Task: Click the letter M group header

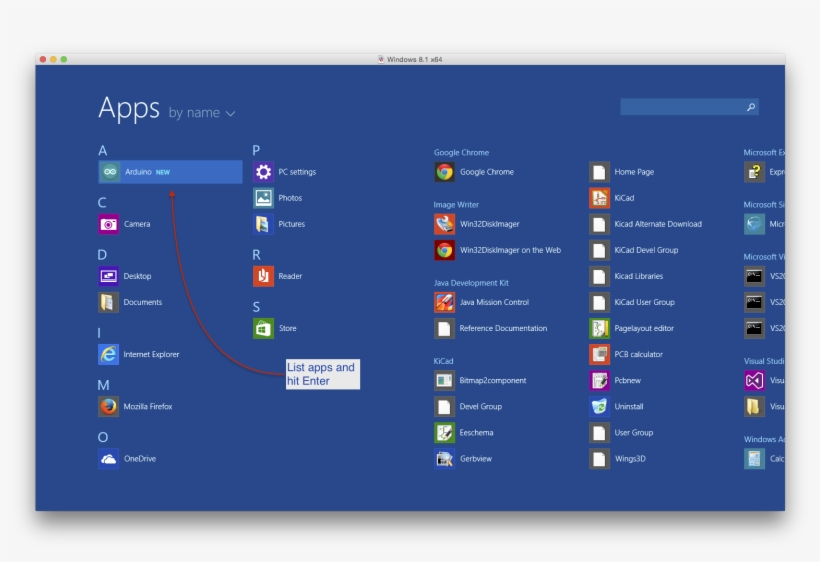Action: point(104,385)
